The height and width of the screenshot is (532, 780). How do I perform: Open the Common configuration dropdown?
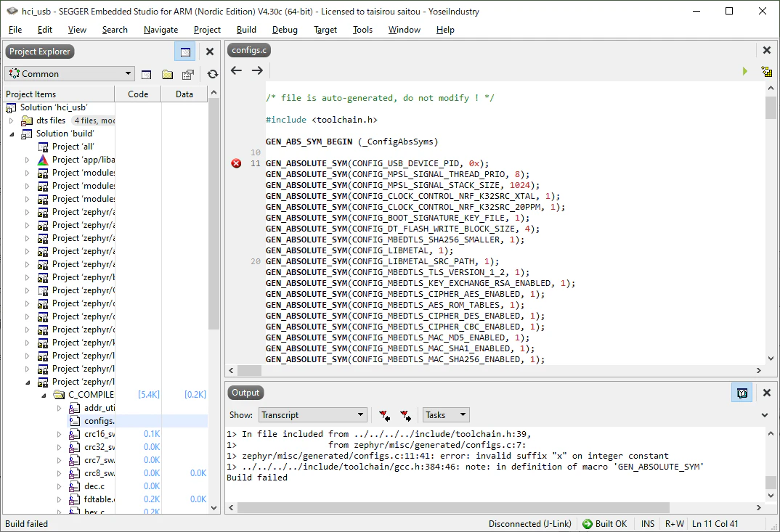(x=70, y=74)
